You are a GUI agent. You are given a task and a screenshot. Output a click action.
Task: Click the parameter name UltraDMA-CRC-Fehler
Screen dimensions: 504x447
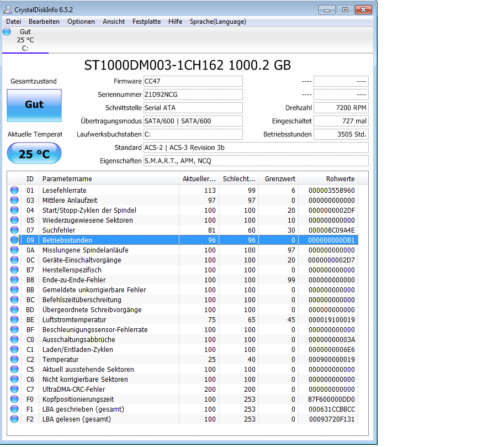[73, 390]
